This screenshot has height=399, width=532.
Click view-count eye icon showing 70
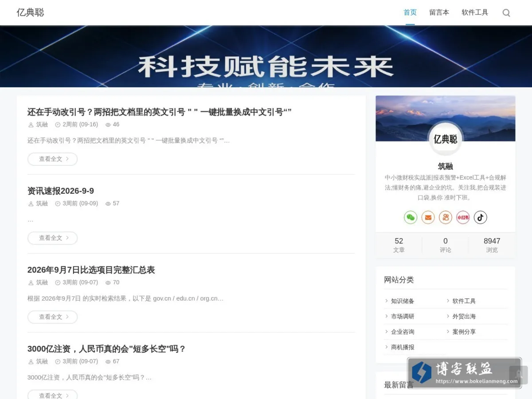108,283
